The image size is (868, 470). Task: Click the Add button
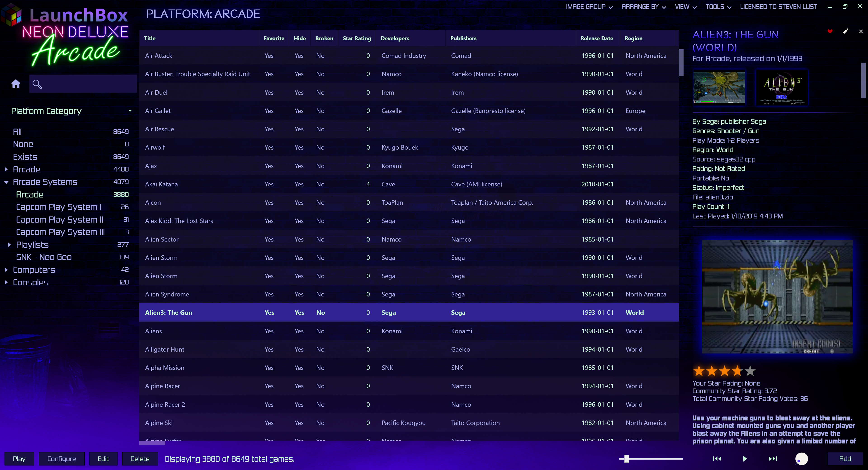pos(845,458)
